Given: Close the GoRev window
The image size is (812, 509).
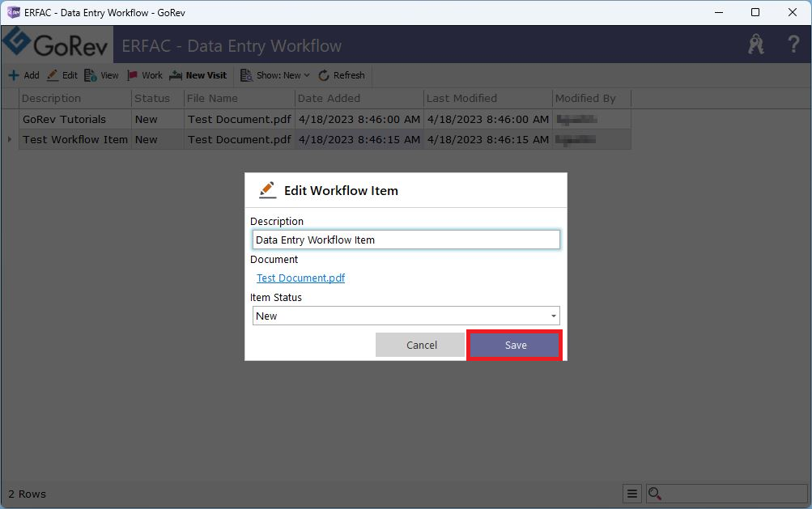Looking at the screenshot, I should pyautogui.click(x=793, y=12).
